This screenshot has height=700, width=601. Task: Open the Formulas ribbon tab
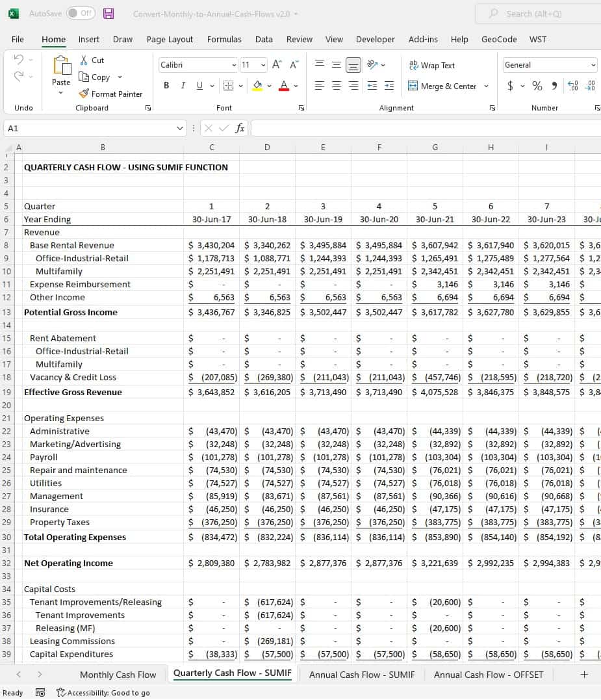(x=224, y=39)
